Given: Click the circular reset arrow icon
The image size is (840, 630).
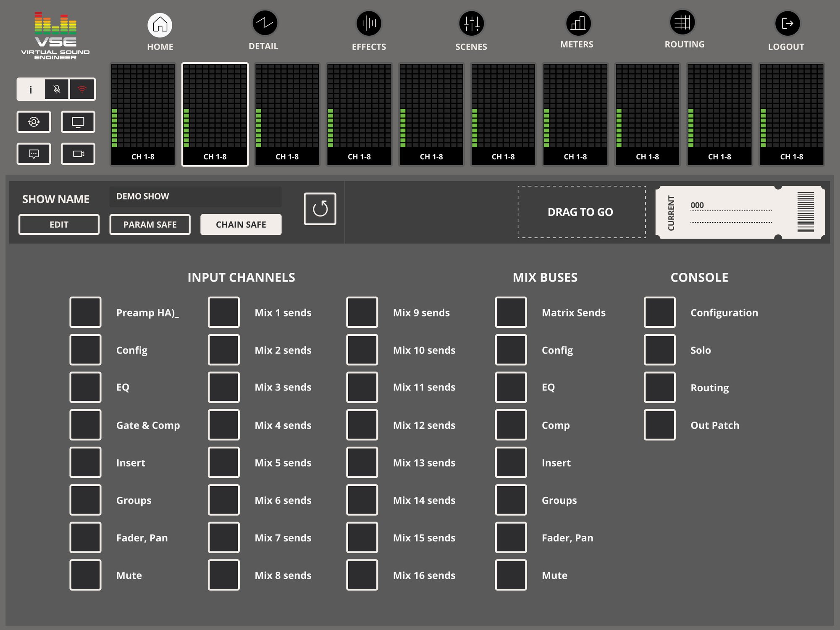Looking at the screenshot, I should click(x=320, y=209).
